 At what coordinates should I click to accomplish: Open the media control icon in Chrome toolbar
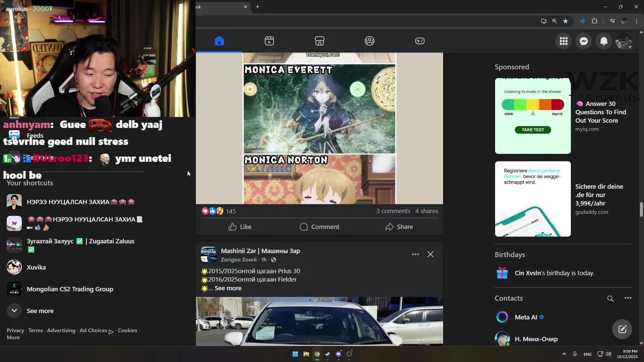(x=612, y=21)
